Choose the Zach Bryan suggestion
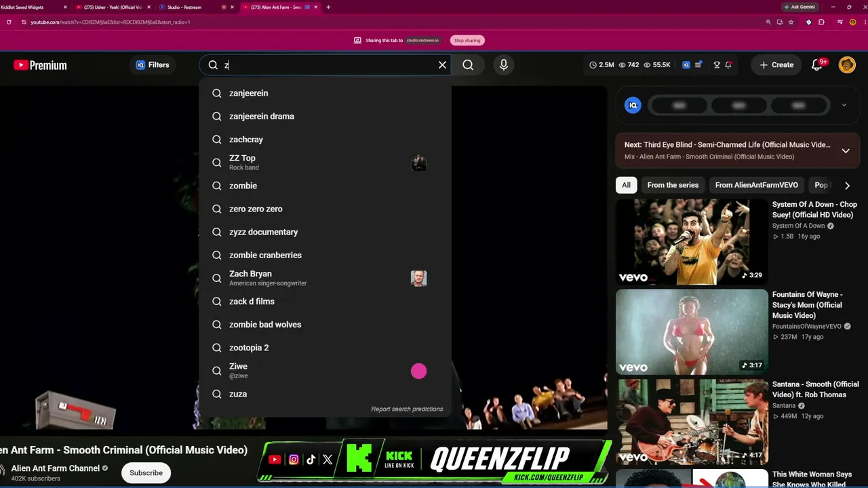868x488 pixels. click(325, 278)
